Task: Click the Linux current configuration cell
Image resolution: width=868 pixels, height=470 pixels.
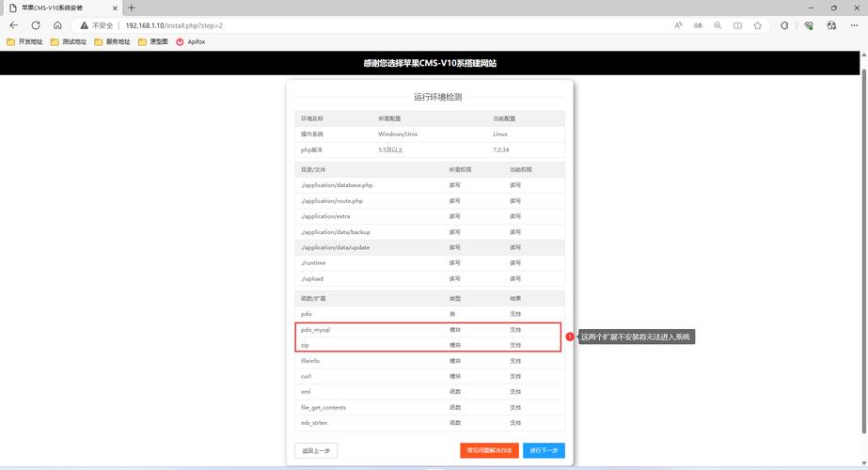Action: click(500, 134)
